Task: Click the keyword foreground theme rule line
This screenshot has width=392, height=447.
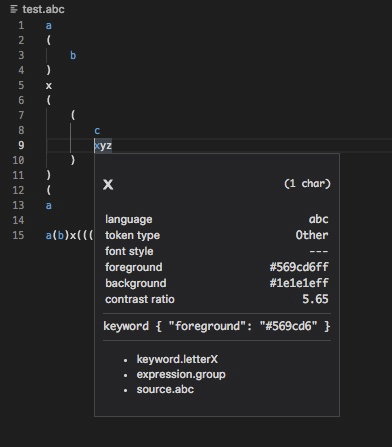Action: 217,326
